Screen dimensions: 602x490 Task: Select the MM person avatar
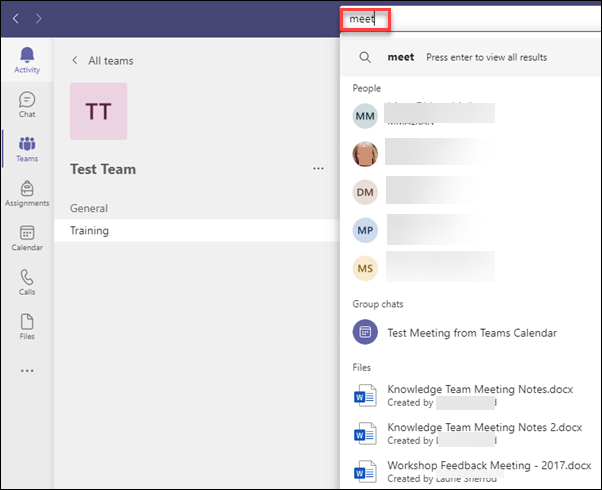point(365,116)
